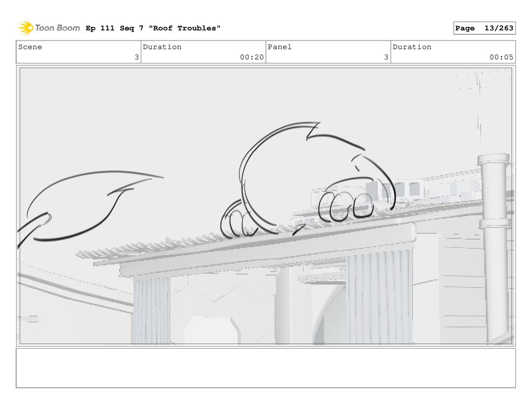Click the Duration label beside the Scene cell
This screenshot has width=532, height=412.
[162, 47]
